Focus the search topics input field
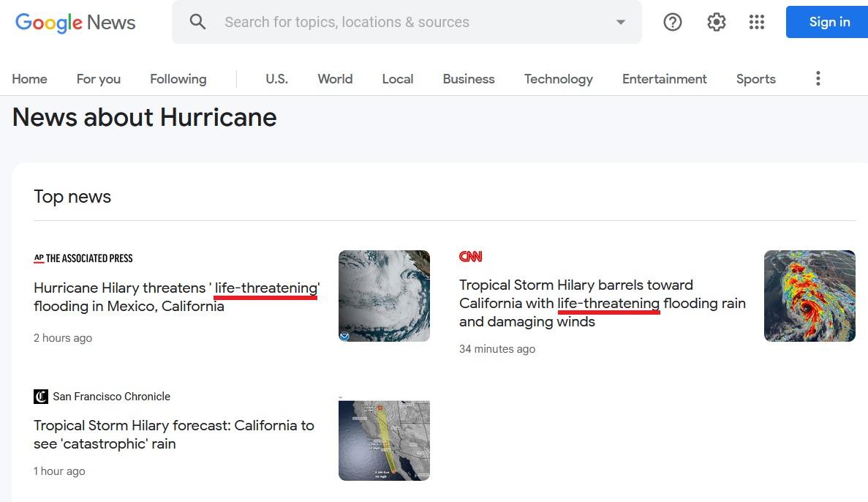Viewport: 868px width, 502px height. [410, 22]
